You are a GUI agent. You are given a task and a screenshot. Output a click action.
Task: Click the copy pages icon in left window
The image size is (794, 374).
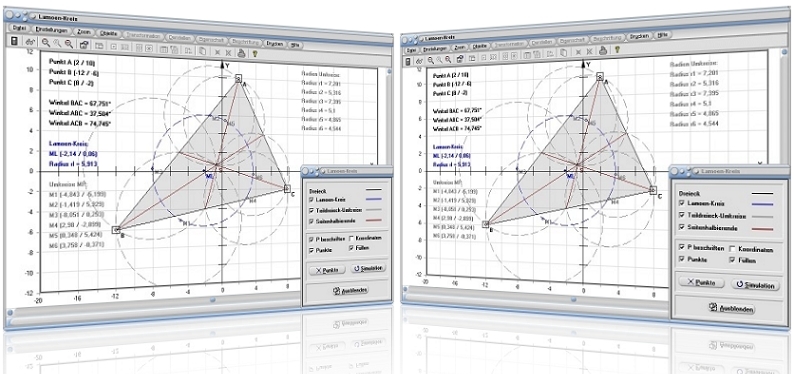click(x=202, y=50)
